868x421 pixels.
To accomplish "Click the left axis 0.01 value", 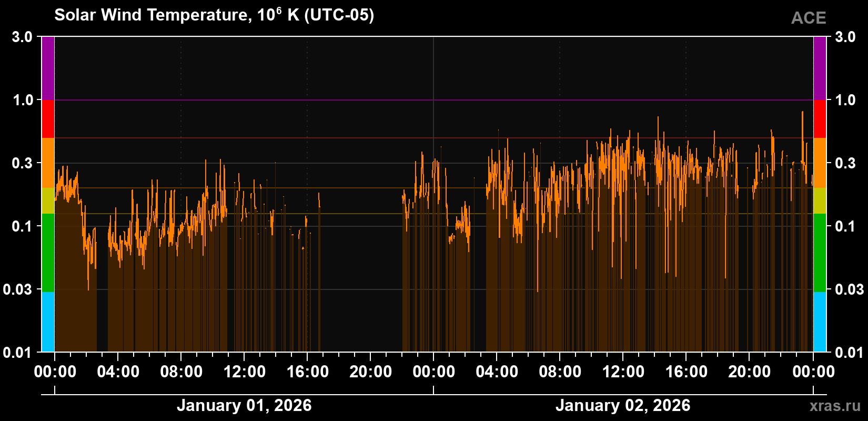I will (x=18, y=352).
